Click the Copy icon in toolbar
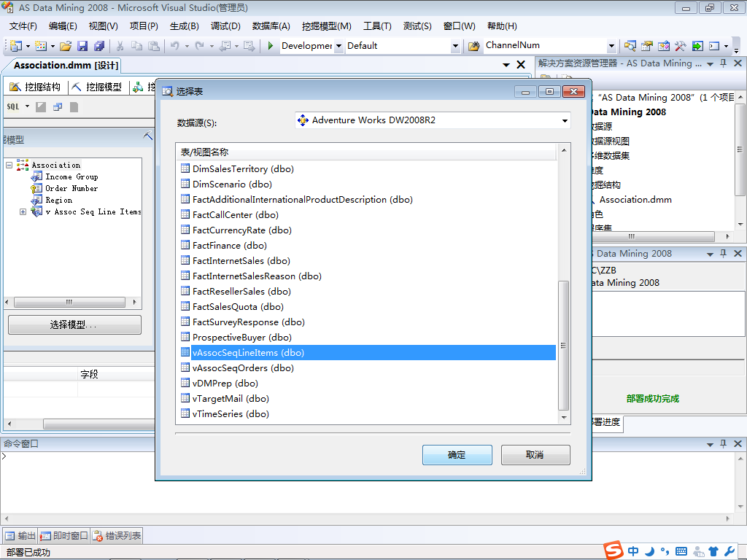 pyautogui.click(x=136, y=46)
